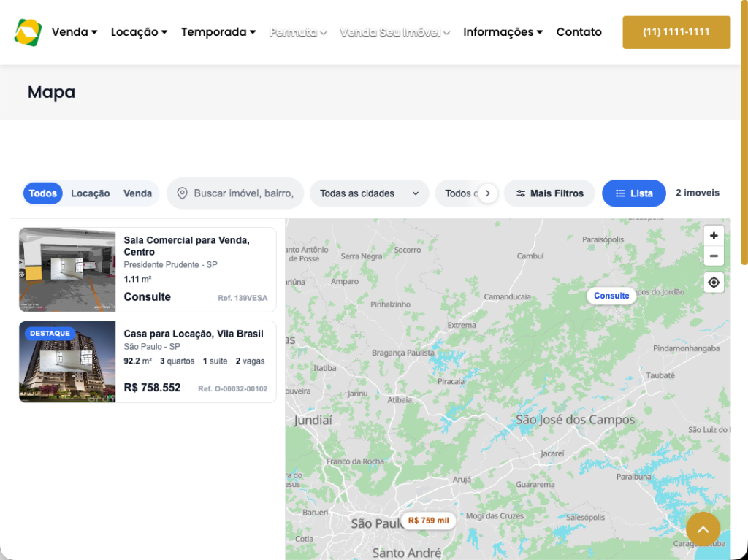Click the Bragança Paulista map label
This screenshot has width=748, height=560.
pyautogui.click(x=403, y=353)
